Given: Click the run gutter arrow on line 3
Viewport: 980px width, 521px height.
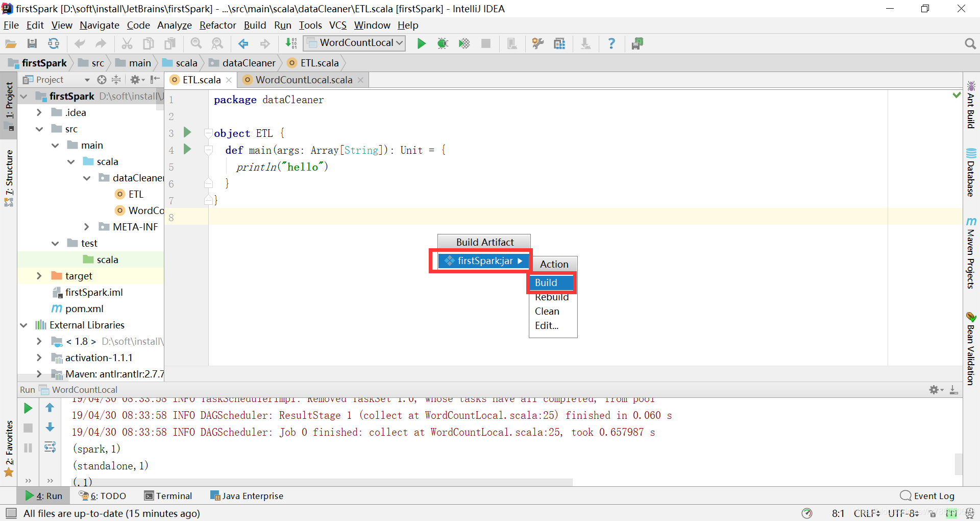Looking at the screenshot, I should coord(187,132).
